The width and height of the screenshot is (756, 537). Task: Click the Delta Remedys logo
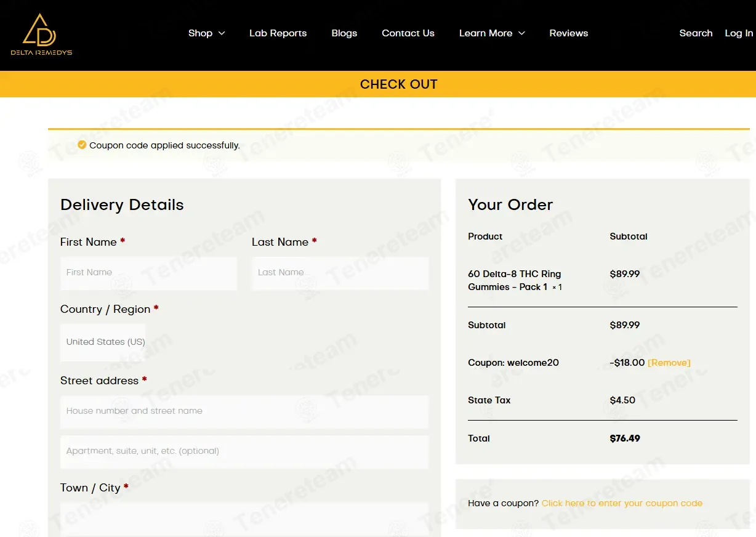tap(41, 34)
